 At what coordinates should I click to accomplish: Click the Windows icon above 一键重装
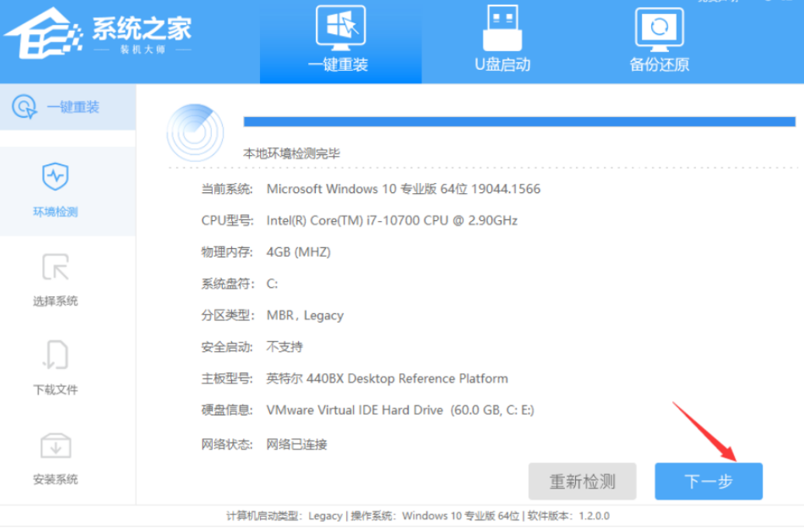340,28
